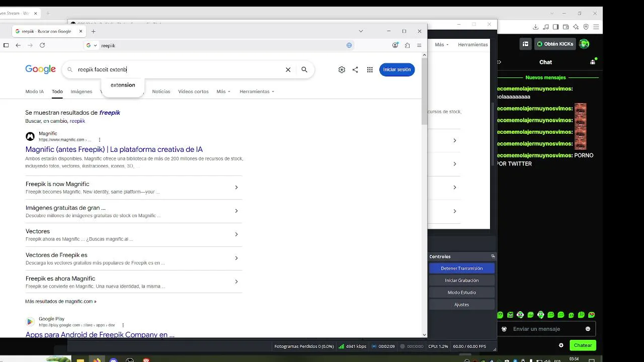Click the Iniciar sesión button
The image size is (644, 362).
click(x=397, y=70)
